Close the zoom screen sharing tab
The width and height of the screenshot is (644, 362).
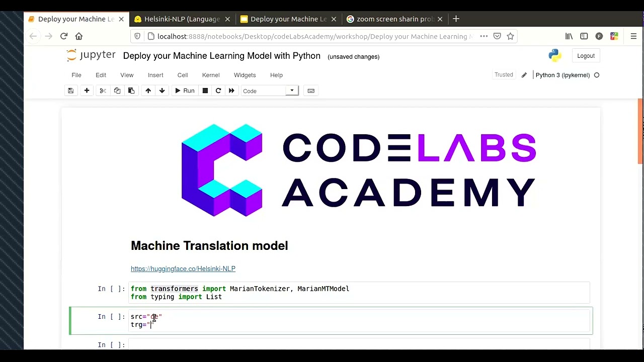(x=440, y=19)
